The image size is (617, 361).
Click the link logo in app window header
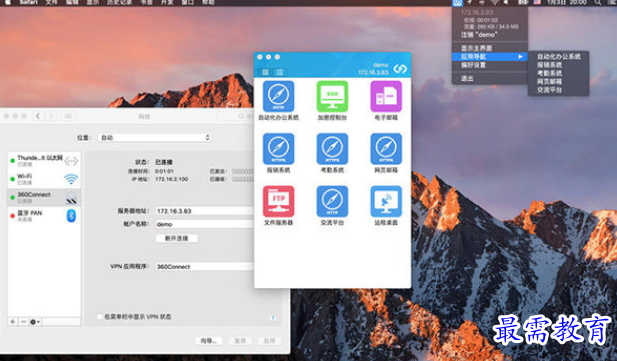[x=400, y=69]
